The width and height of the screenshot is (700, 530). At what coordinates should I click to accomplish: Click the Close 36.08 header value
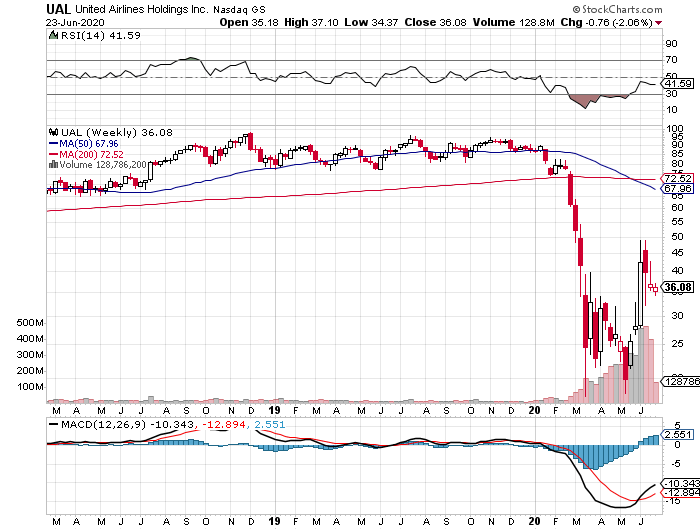pyautogui.click(x=435, y=22)
